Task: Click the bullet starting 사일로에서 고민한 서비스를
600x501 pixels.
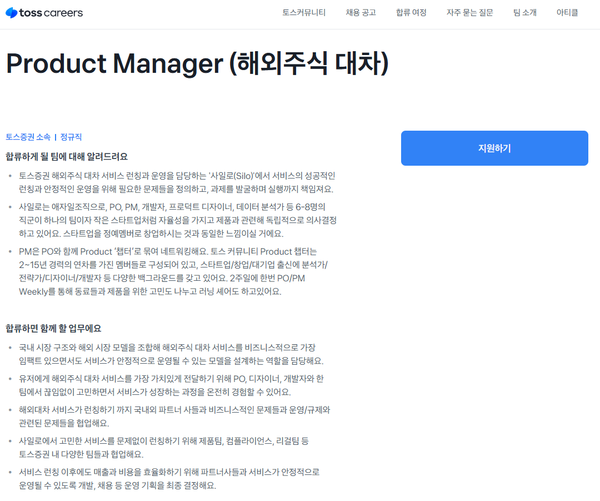Action: pos(163,448)
